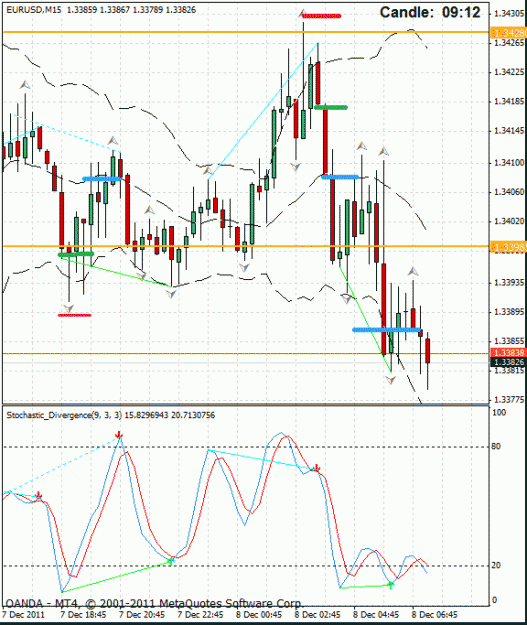Image resolution: width=527 pixels, height=625 pixels.
Task: Select the red horizontal bid price line
Action: pyautogui.click(x=246, y=353)
